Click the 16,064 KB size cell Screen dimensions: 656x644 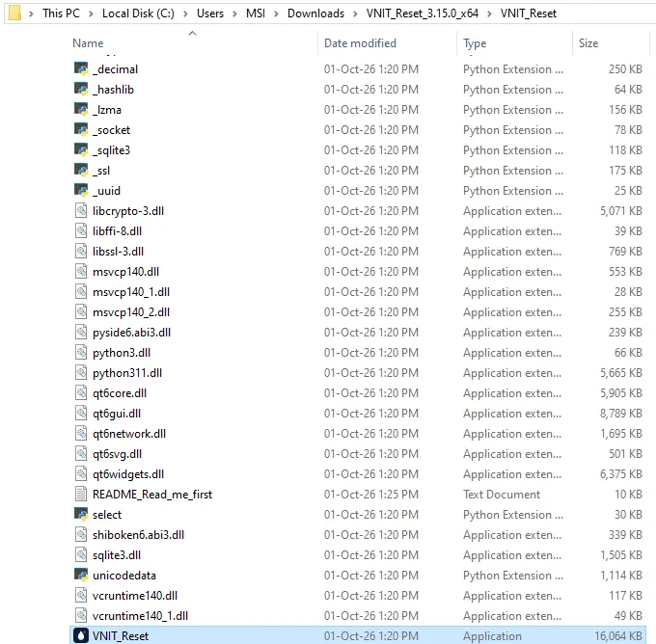tap(618, 636)
